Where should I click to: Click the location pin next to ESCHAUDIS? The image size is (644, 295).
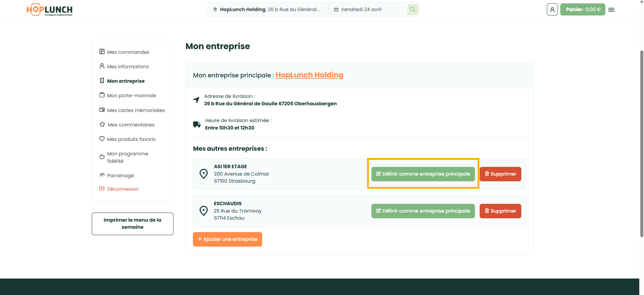[x=204, y=211]
